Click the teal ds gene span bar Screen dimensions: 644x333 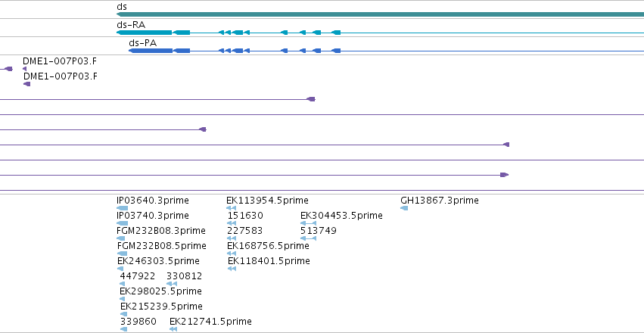point(381,14)
